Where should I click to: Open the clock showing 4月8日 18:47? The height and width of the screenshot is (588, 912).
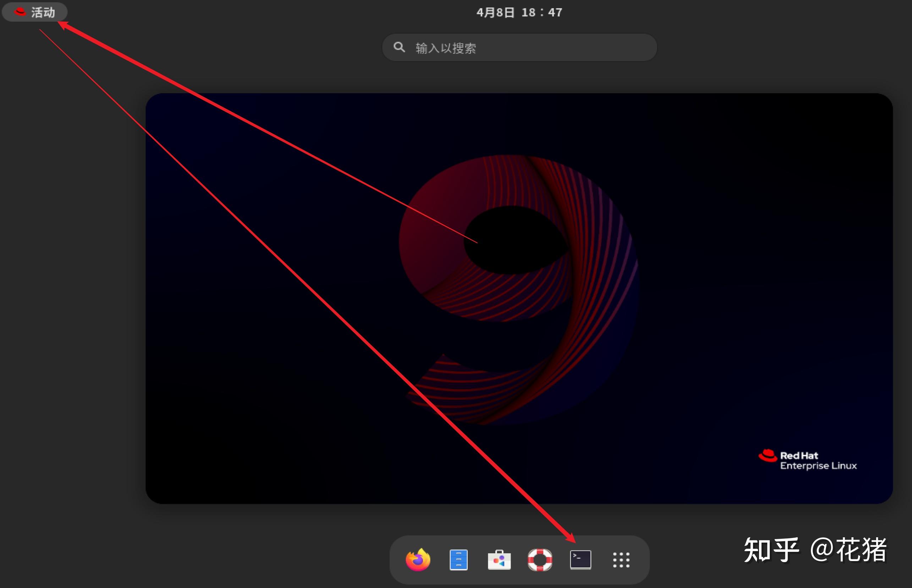(519, 12)
